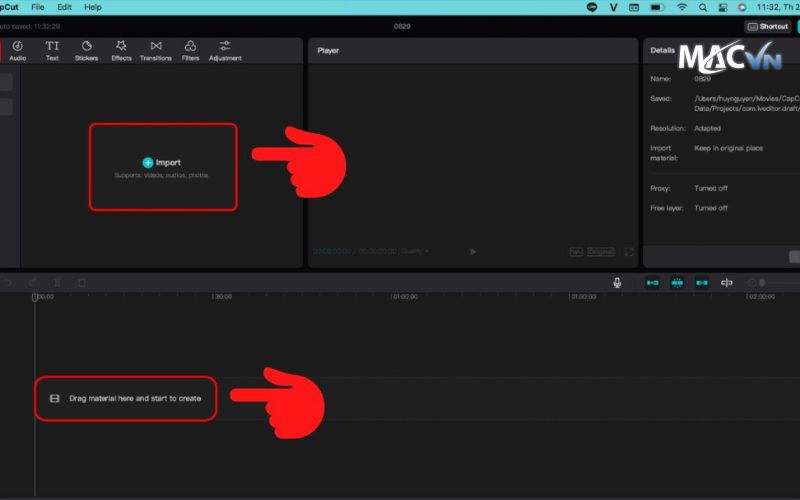This screenshot has width=800, height=500.
Task: Click the clock showing 11:32
Action: point(778,7)
